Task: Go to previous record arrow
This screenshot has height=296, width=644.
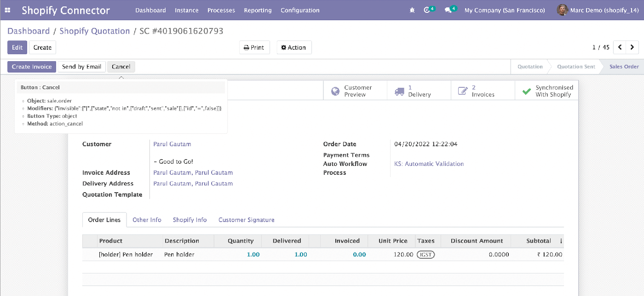Action: (x=620, y=47)
